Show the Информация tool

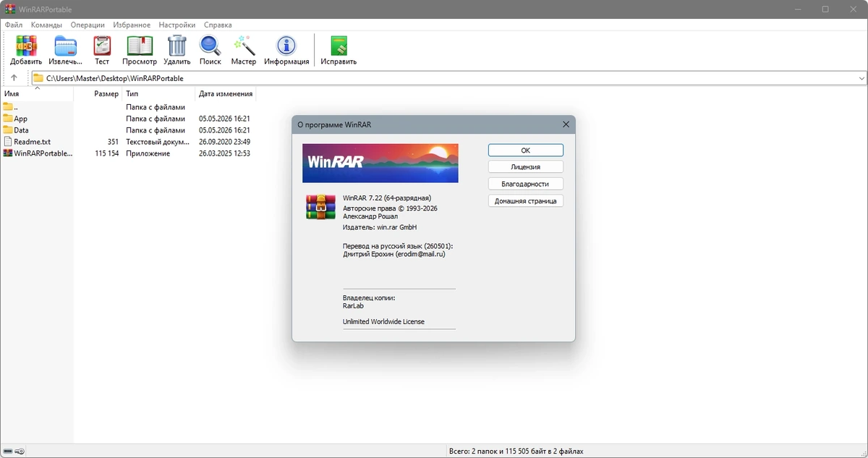coord(286,46)
